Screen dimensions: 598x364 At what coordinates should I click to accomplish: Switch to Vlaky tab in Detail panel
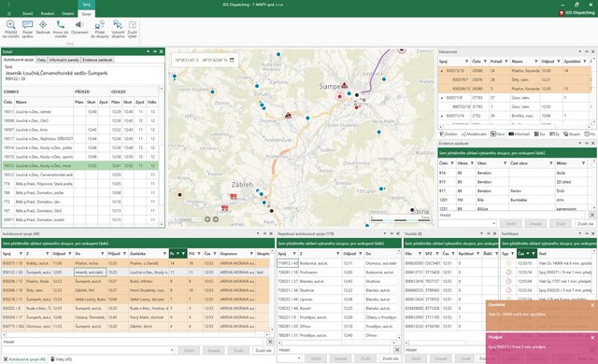[41, 60]
